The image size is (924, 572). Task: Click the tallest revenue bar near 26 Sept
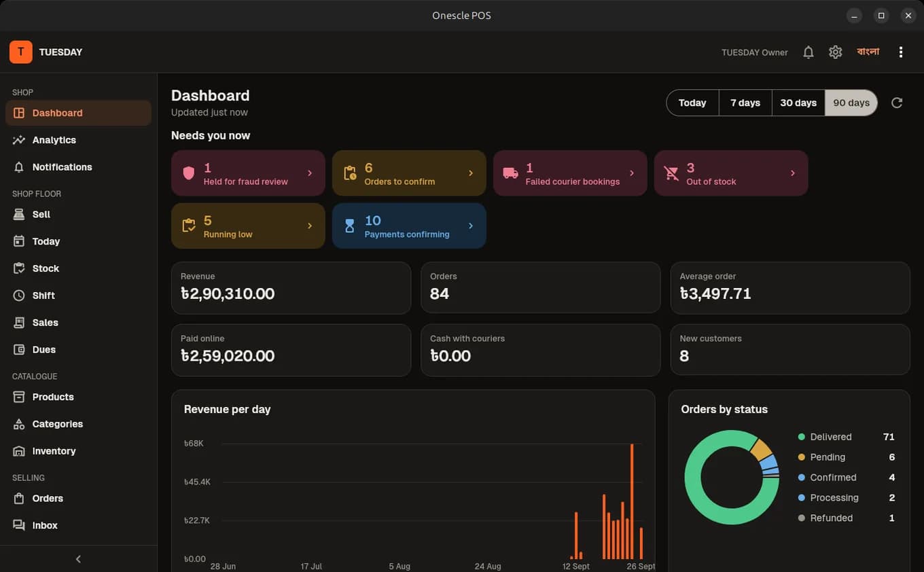[x=632, y=501]
